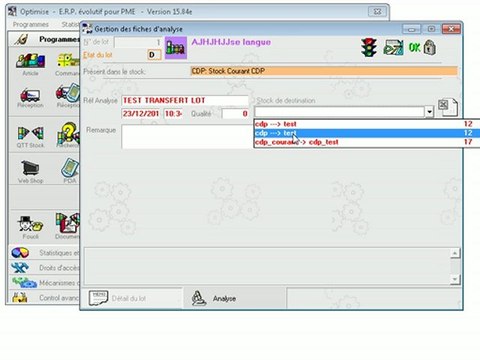The width and height of the screenshot is (480, 360).
Task: Open Mécanismes entry in sidebar
Action: point(45,283)
